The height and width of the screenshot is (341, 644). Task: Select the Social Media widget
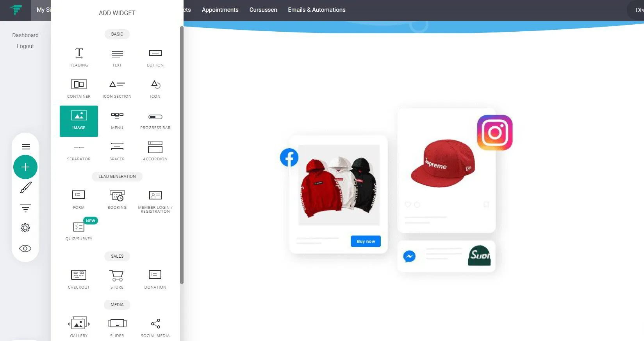[155, 328]
